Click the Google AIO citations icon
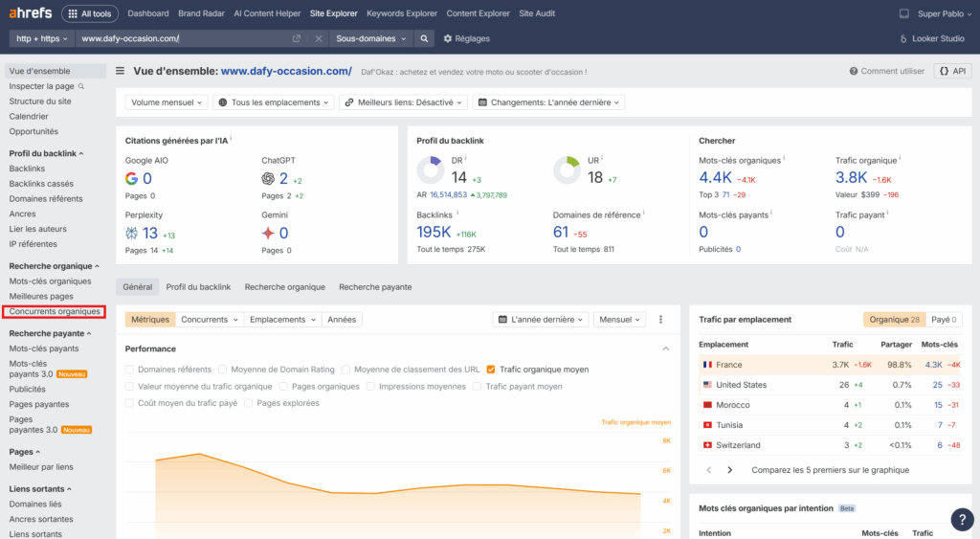The image size is (980, 539). click(131, 179)
